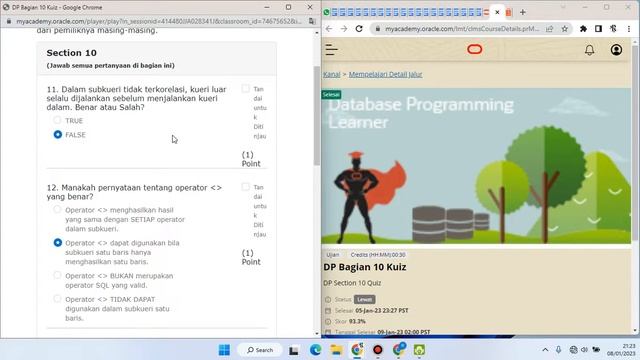Open the taskbar Search box
640x360 pixels.
(260, 350)
